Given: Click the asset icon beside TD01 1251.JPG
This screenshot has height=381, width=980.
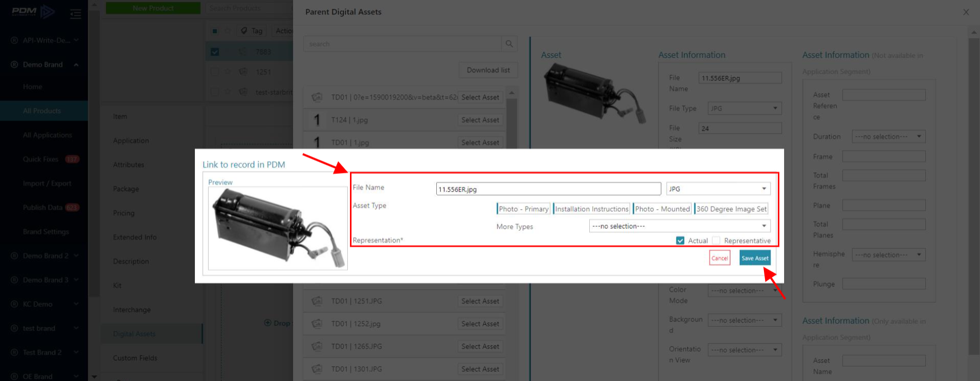Looking at the screenshot, I should point(317,301).
